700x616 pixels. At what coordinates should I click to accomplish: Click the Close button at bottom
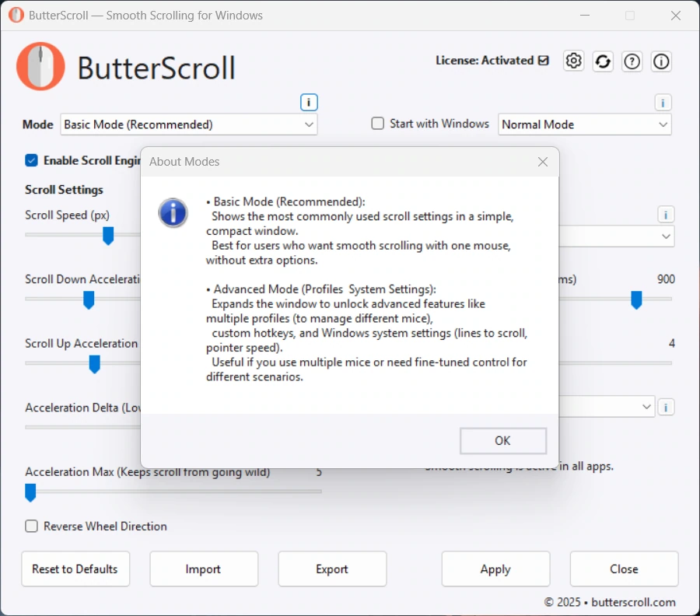click(624, 569)
